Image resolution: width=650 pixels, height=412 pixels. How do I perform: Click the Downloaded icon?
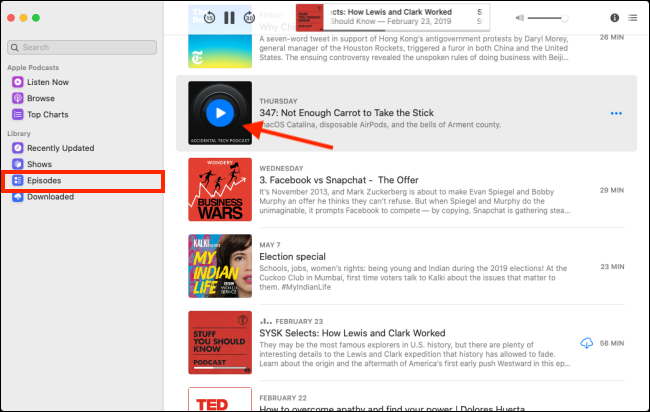pos(17,196)
